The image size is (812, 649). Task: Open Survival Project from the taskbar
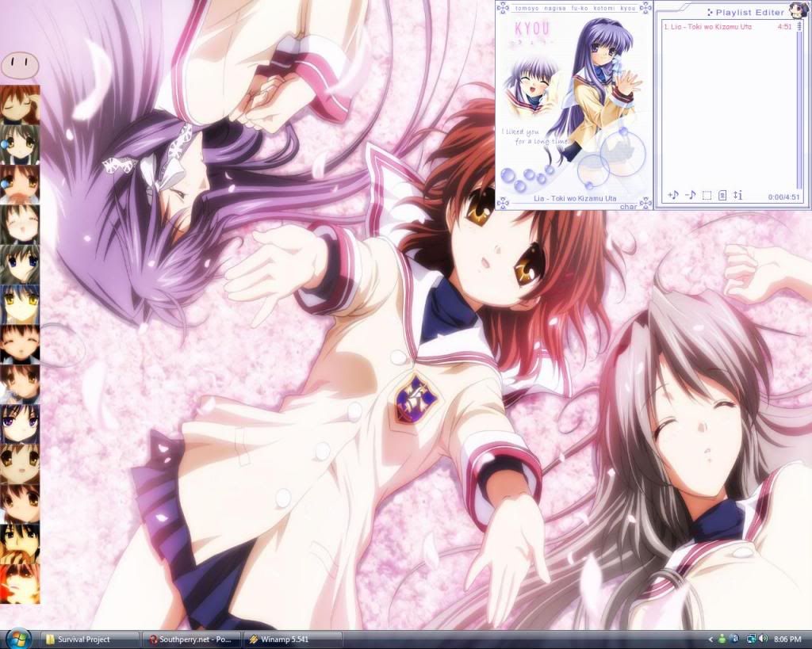pos(90,639)
